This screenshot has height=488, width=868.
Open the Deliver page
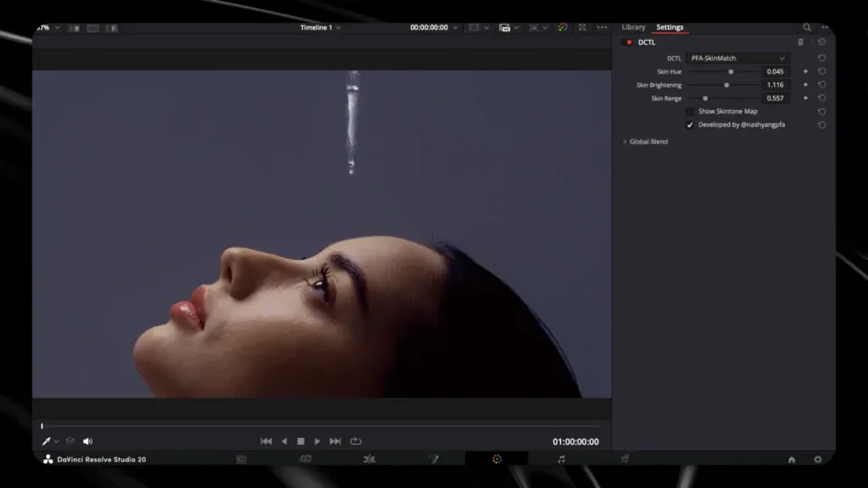[x=625, y=459]
